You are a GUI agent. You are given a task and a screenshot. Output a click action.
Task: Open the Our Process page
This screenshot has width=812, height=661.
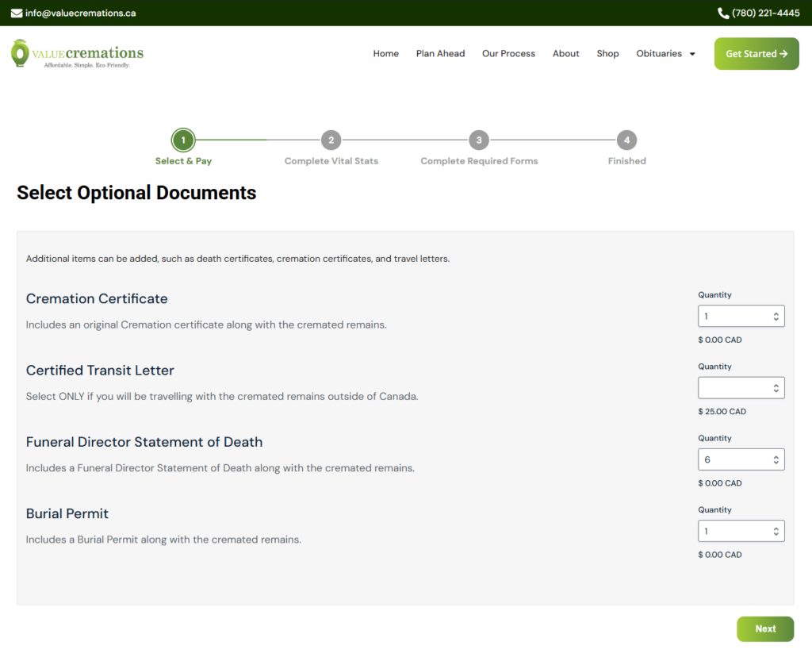click(x=508, y=53)
